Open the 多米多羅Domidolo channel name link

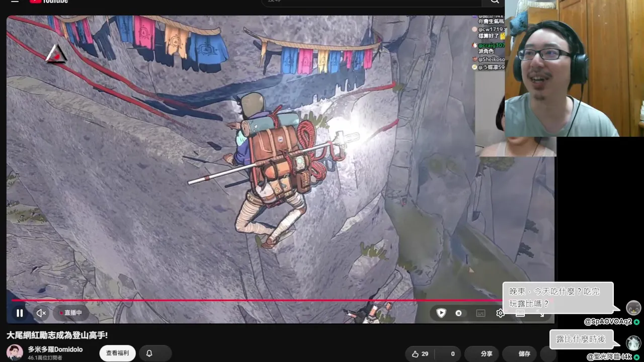[x=55, y=349]
